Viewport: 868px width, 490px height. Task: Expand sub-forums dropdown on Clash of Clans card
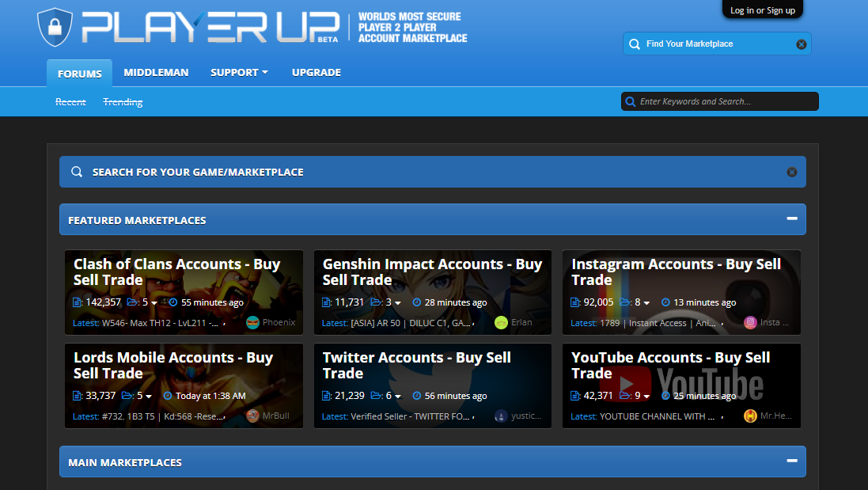point(154,303)
